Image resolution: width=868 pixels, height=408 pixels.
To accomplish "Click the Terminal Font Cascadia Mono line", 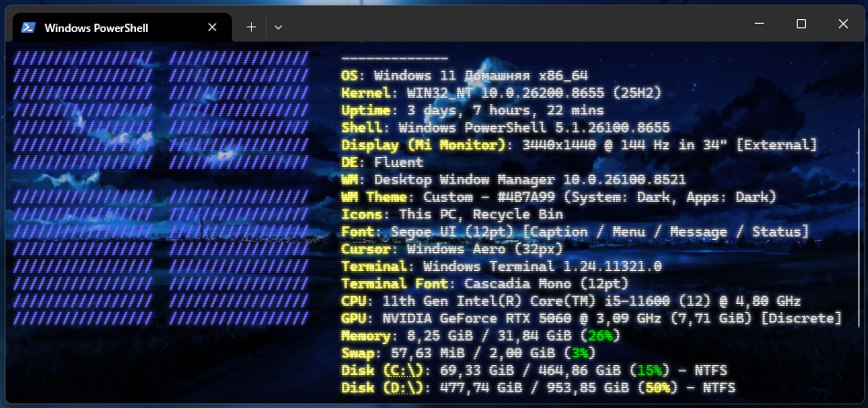I will click(x=485, y=284).
